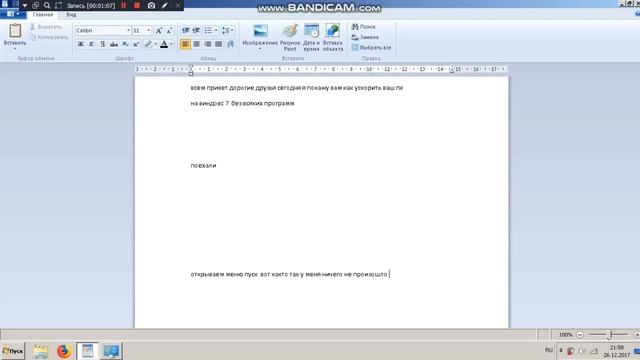
Task: Shrink the font with the small A icon
Action: [169, 31]
